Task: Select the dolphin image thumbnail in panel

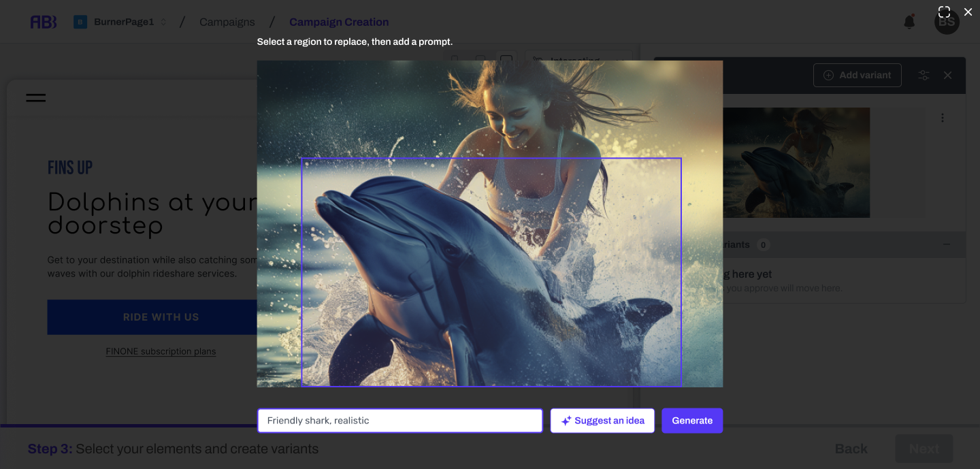Action: [796, 163]
